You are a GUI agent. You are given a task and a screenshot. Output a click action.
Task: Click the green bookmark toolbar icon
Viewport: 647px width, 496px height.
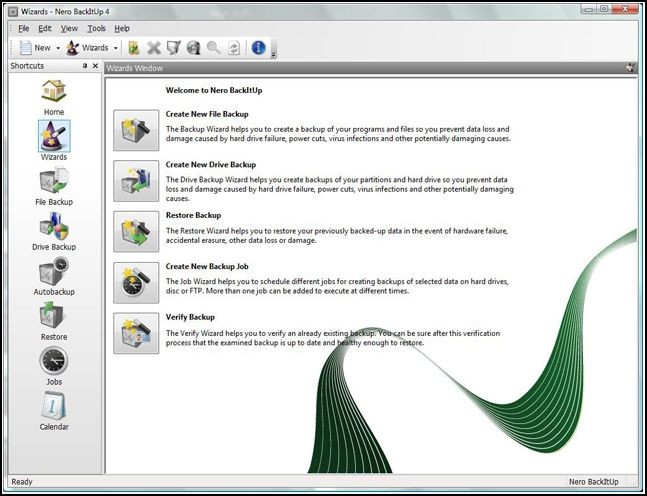[133, 48]
